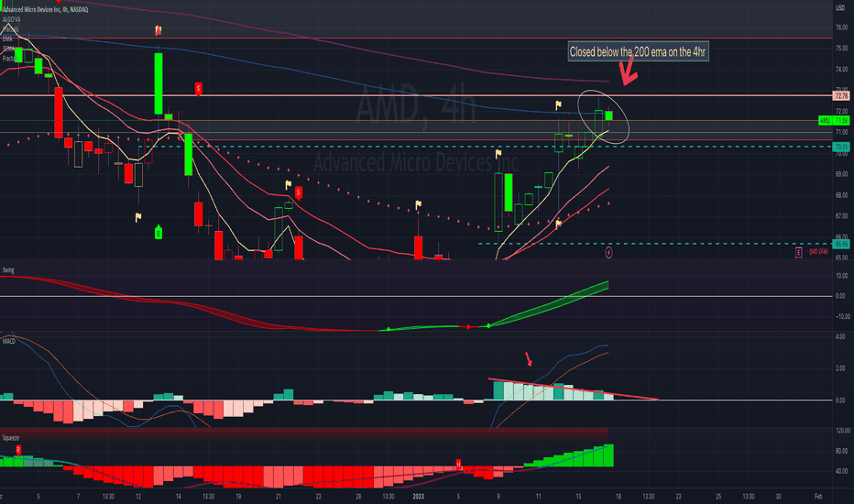Click the 67.00 price scale value
This screenshot has width=854, height=504.
(x=841, y=215)
